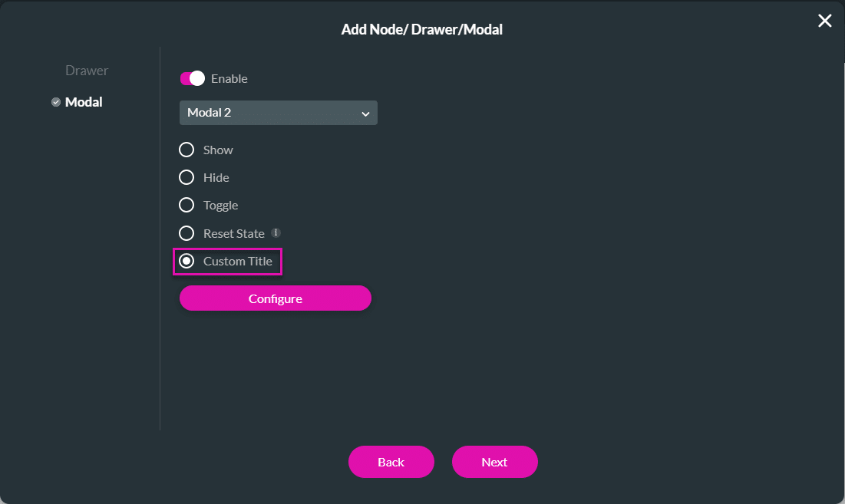Select the Hide radio button
845x504 pixels.
click(x=186, y=177)
